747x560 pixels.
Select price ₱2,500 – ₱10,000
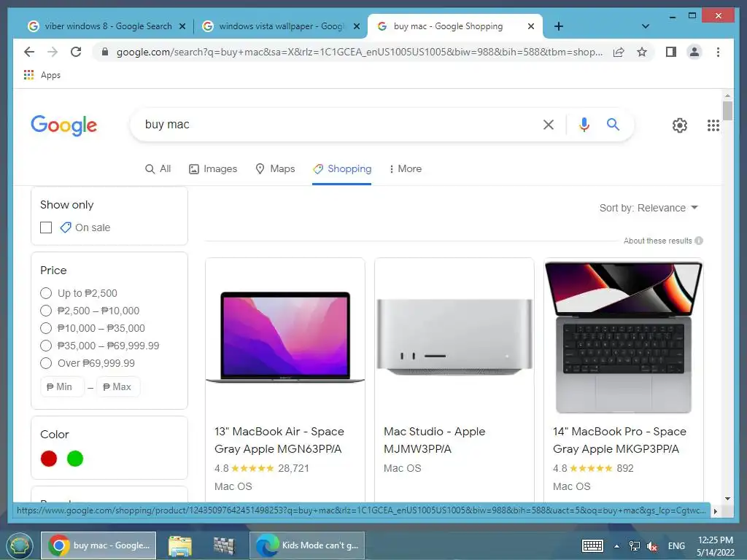pyautogui.click(x=46, y=311)
